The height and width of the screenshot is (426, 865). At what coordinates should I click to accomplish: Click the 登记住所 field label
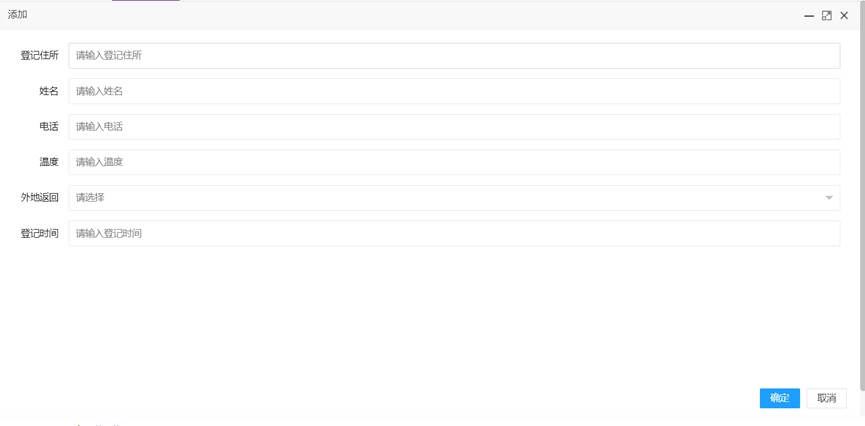(x=40, y=56)
